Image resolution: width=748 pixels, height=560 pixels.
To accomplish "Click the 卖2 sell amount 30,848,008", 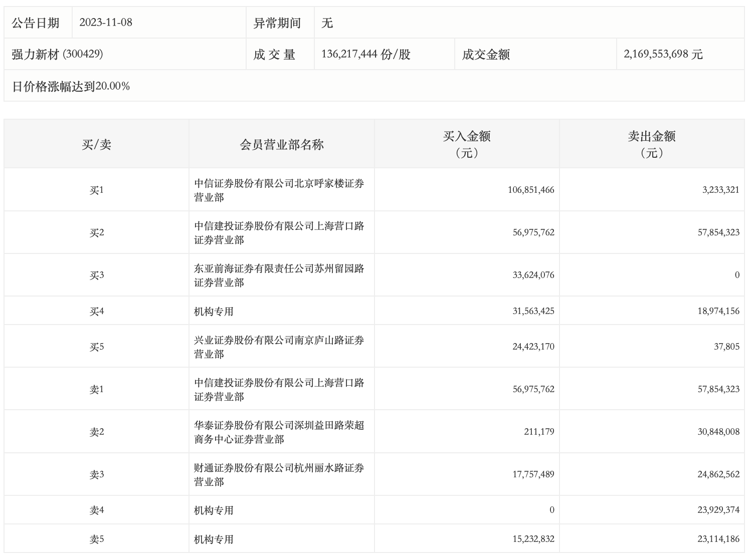I will 718,432.
